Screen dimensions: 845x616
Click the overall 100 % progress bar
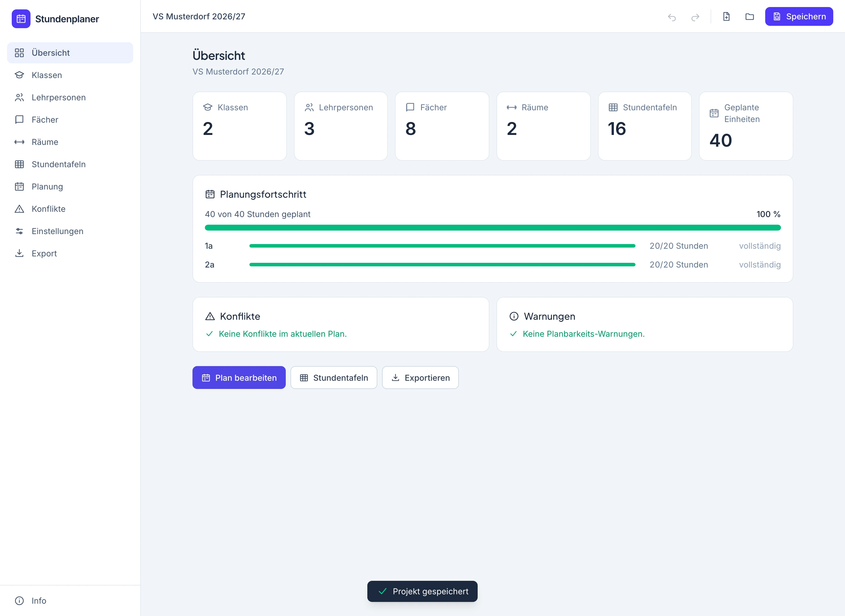coord(493,228)
